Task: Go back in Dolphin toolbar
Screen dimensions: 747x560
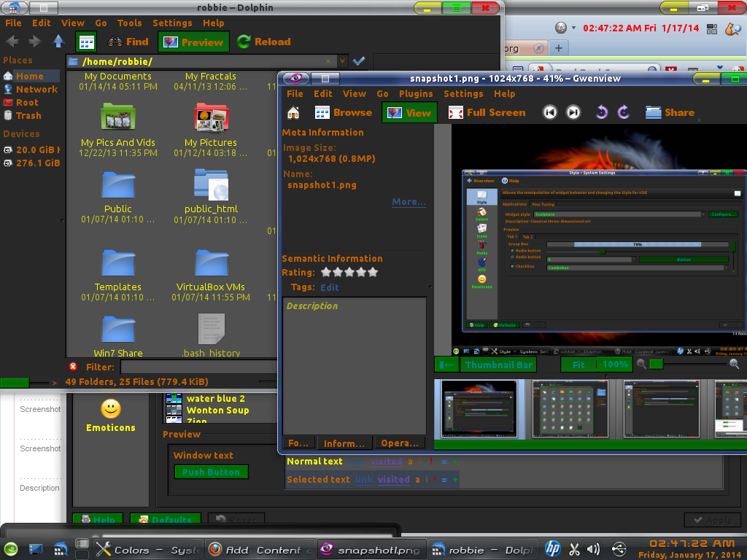Action: coord(12,42)
